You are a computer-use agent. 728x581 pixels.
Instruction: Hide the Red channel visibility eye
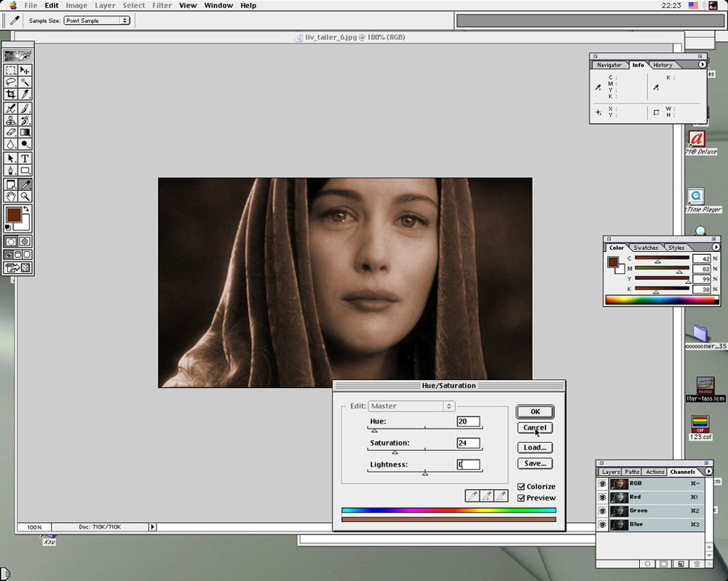point(603,497)
